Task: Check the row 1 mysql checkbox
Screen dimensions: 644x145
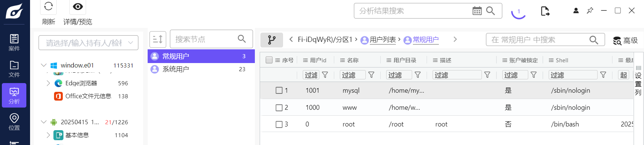Action: pyautogui.click(x=279, y=90)
